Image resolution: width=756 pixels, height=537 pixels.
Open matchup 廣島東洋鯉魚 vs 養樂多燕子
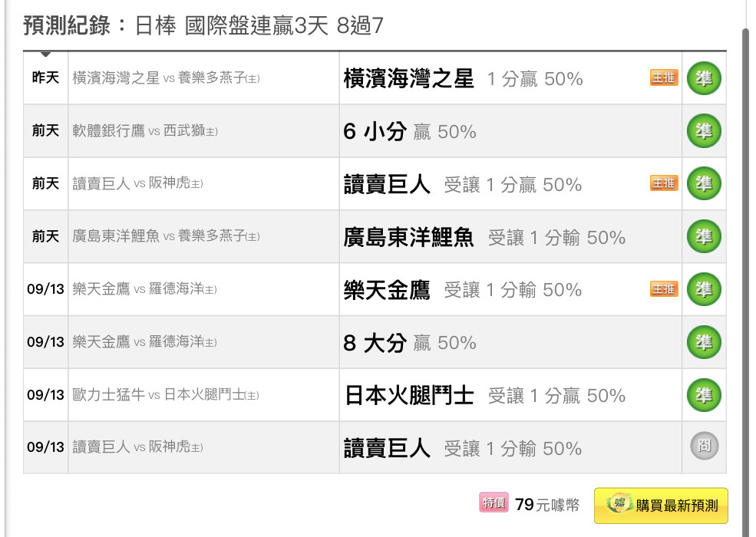166,236
